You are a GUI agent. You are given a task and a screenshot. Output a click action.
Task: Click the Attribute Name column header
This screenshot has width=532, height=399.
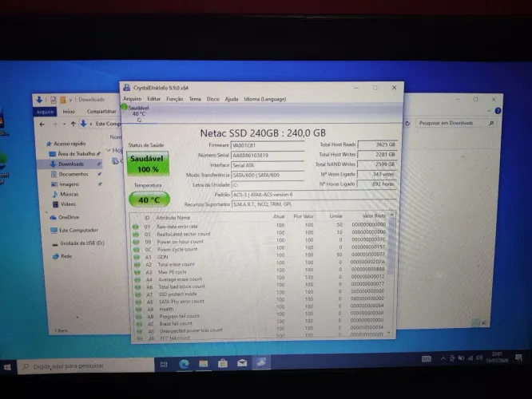coord(173,217)
